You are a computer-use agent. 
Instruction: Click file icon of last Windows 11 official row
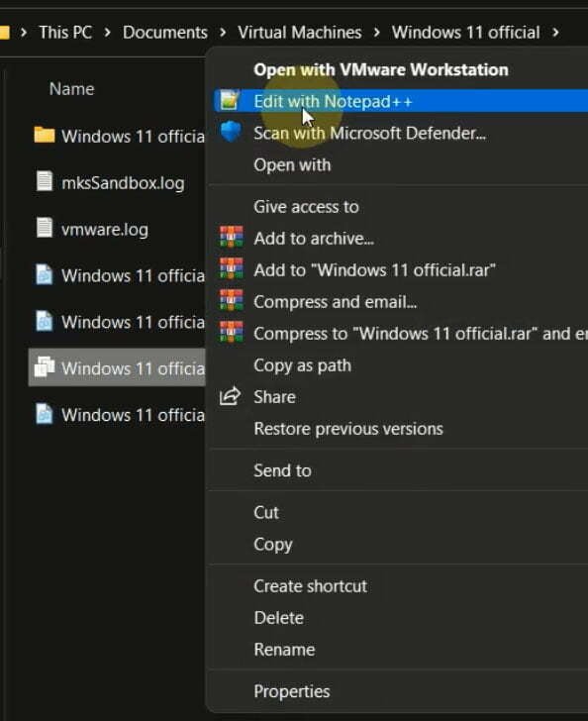45,413
